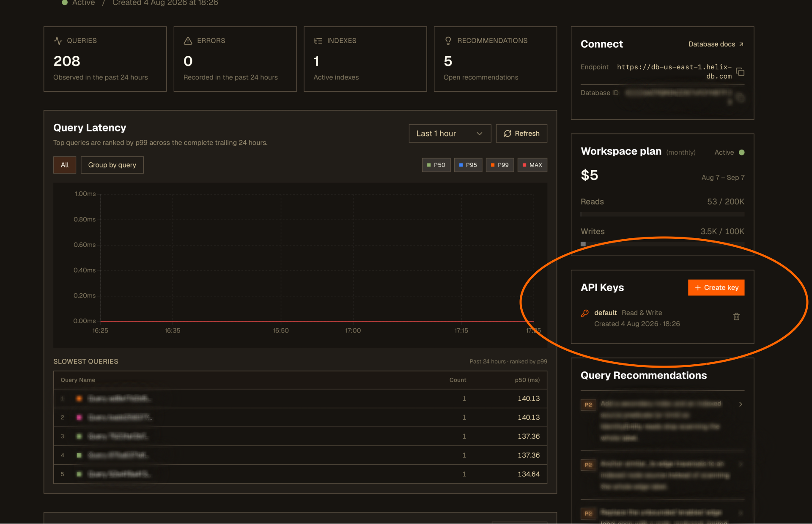Click the Query Name column header
Image resolution: width=812 pixels, height=524 pixels.
point(78,380)
